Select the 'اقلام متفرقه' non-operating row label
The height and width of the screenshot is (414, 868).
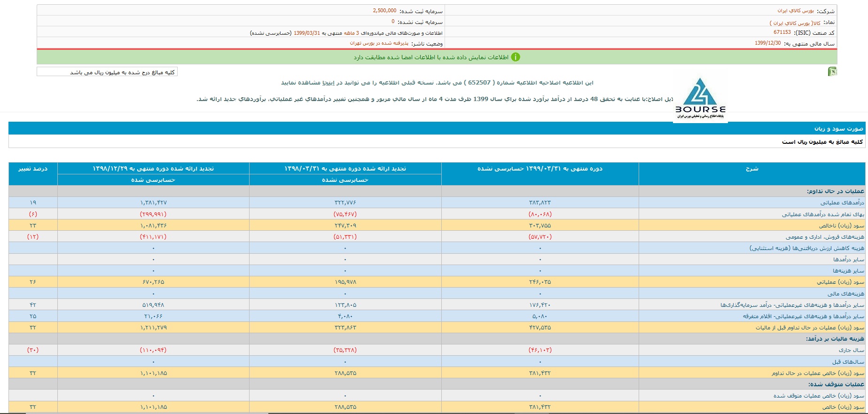click(x=804, y=316)
